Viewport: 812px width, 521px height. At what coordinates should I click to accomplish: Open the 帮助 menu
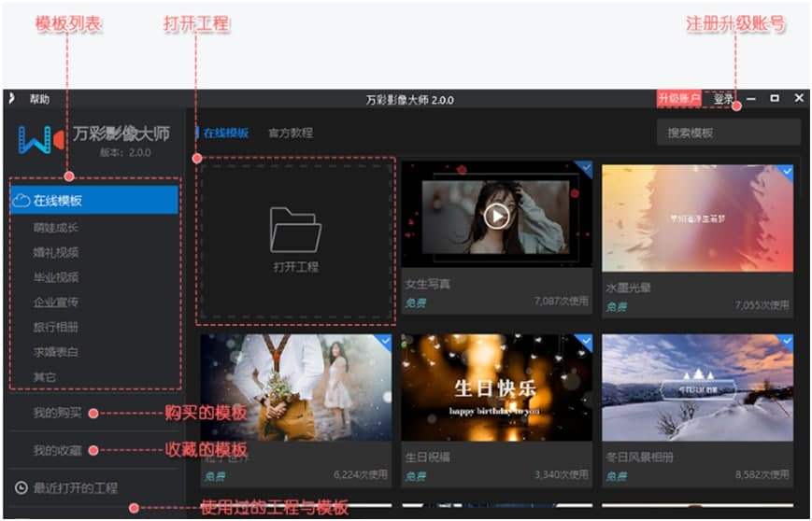tap(39, 99)
